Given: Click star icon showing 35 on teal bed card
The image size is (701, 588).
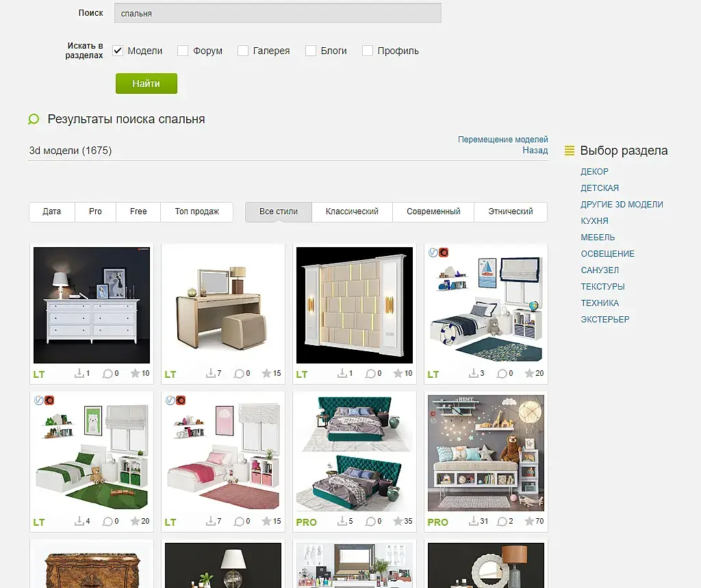Looking at the screenshot, I should 398,521.
